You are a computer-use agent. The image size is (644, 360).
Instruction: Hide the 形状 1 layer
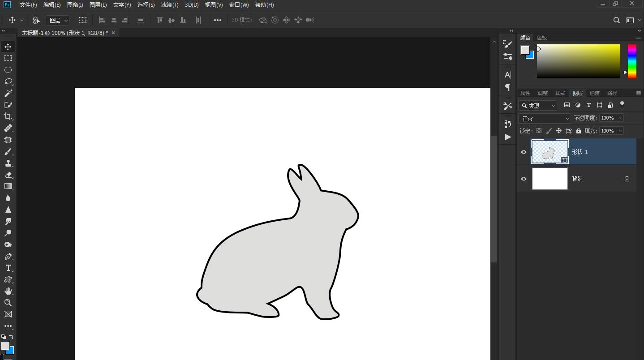point(524,152)
